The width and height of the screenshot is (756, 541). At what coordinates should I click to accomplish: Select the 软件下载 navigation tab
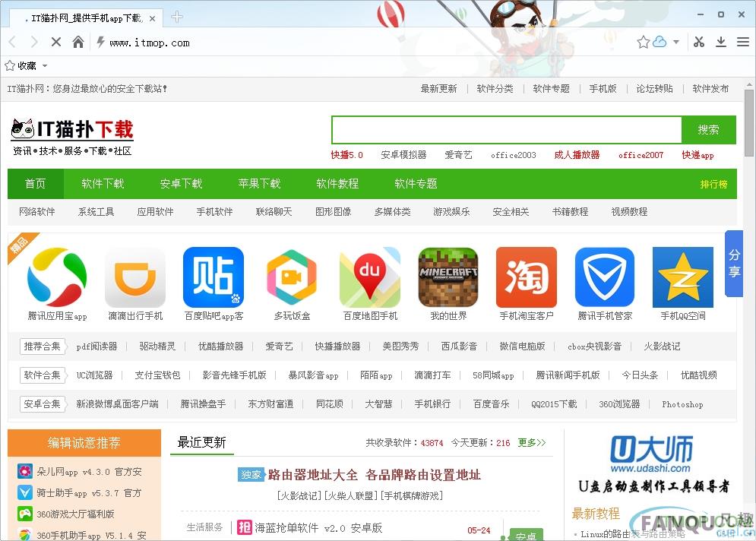click(x=103, y=184)
